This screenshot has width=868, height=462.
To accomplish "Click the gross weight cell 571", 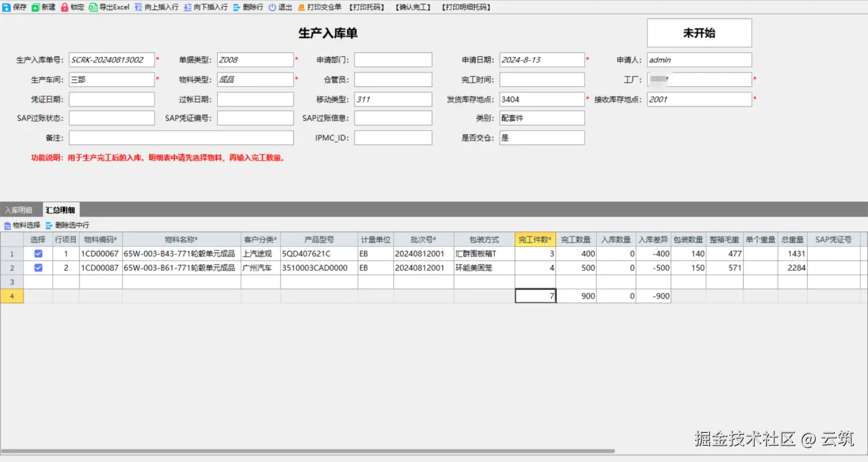I will pos(724,268).
